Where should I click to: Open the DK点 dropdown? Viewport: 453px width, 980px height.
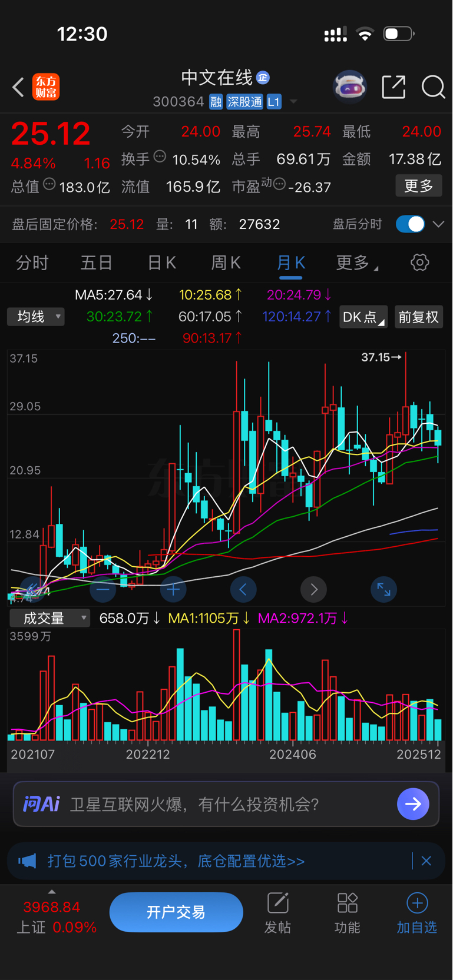pos(363,317)
